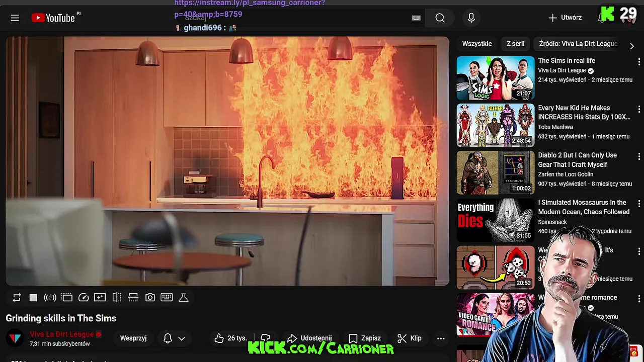Open the playback speed gauge icon
Viewport: 644px width, 362px height.
[x=84, y=298]
